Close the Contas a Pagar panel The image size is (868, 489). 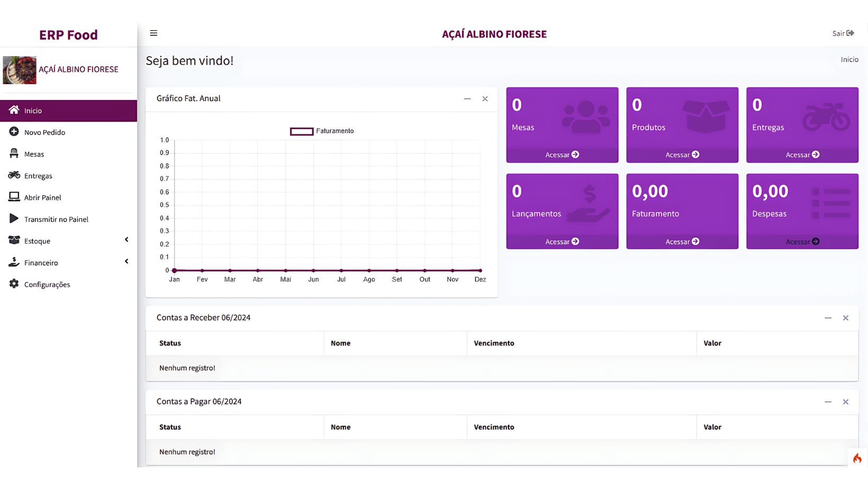click(x=845, y=402)
